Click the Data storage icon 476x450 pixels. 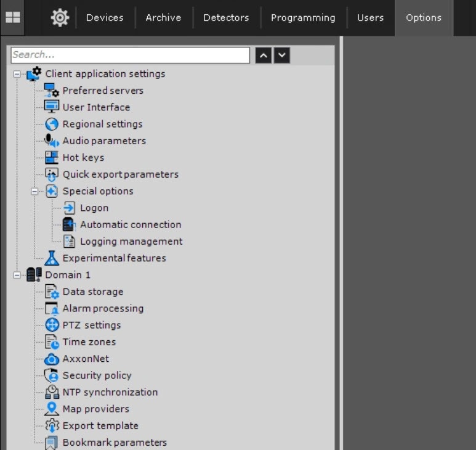point(52,292)
